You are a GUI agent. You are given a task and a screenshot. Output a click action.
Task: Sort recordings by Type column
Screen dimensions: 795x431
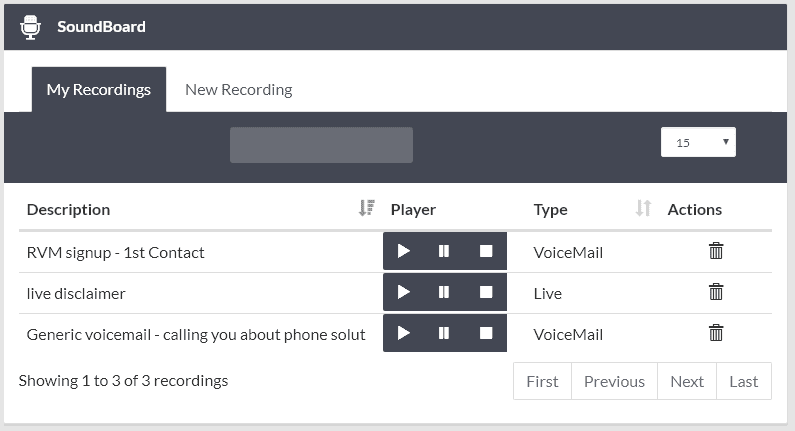[x=643, y=208]
